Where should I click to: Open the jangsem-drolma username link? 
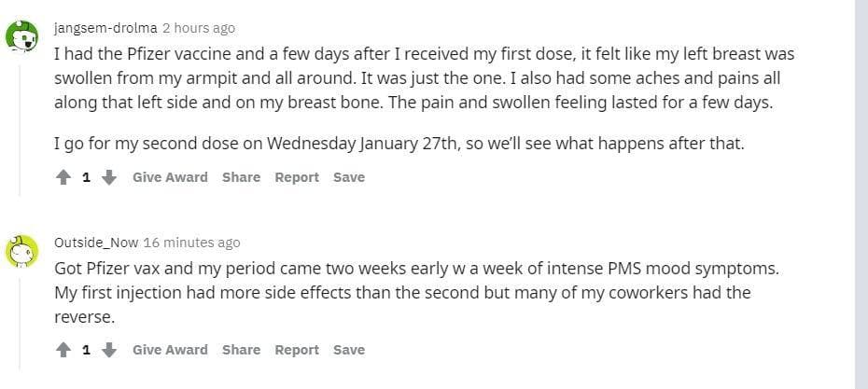click(106, 28)
